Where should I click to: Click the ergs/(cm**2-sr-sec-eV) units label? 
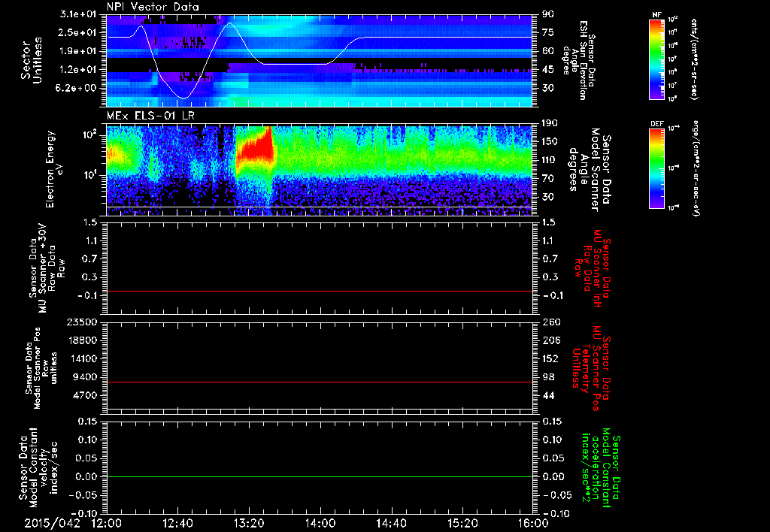[696, 168]
